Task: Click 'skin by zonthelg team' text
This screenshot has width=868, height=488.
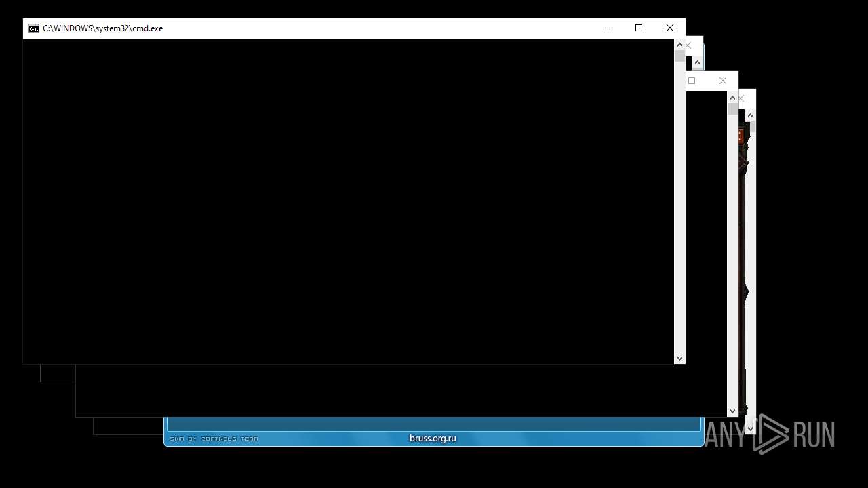Action: (214, 439)
